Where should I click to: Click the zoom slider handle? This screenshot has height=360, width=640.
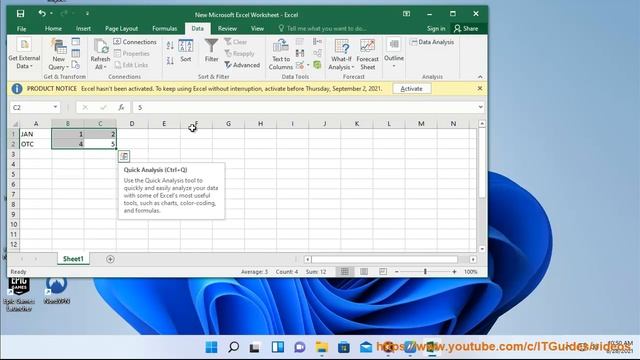click(x=425, y=271)
